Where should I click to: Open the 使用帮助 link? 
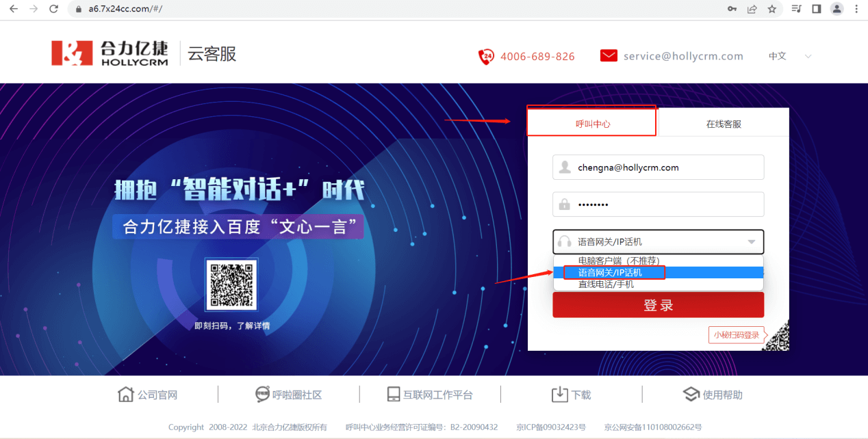click(x=723, y=395)
